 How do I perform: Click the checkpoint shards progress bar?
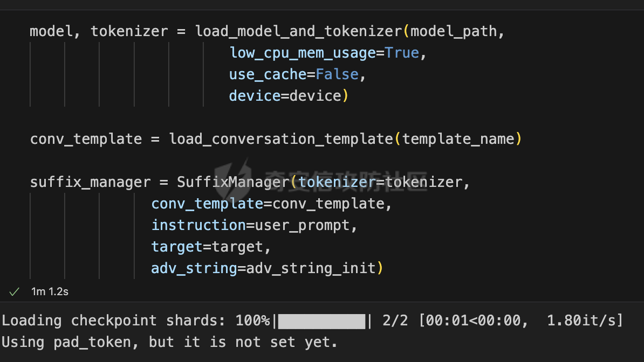pyautogui.click(x=321, y=321)
